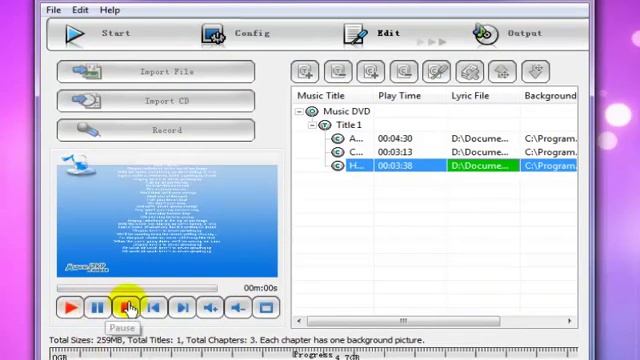Edit chapter with the C-pencil icon
The image size is (640, 360).
coord(436,72)
